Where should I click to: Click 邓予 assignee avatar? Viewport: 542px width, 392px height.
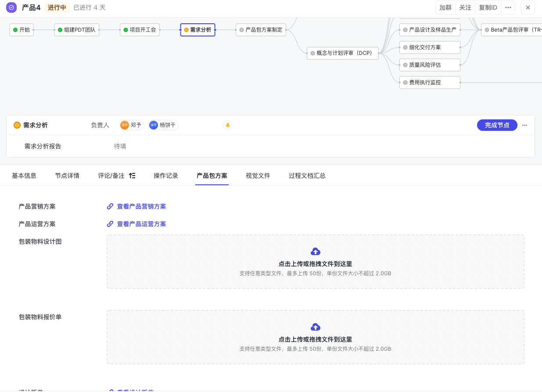(x=125, y=125)
